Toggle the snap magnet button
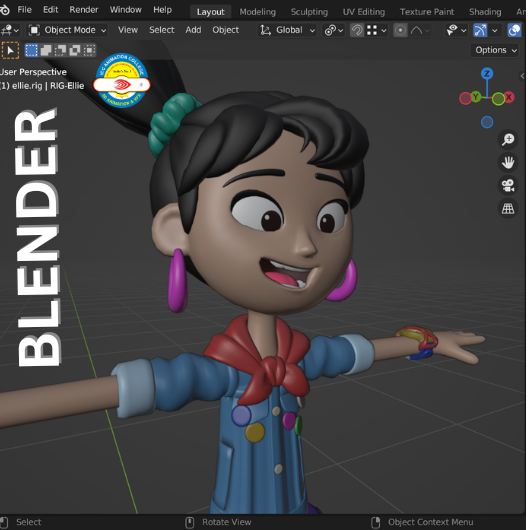This screenshot has width=530, height=530. pos(357,30)
